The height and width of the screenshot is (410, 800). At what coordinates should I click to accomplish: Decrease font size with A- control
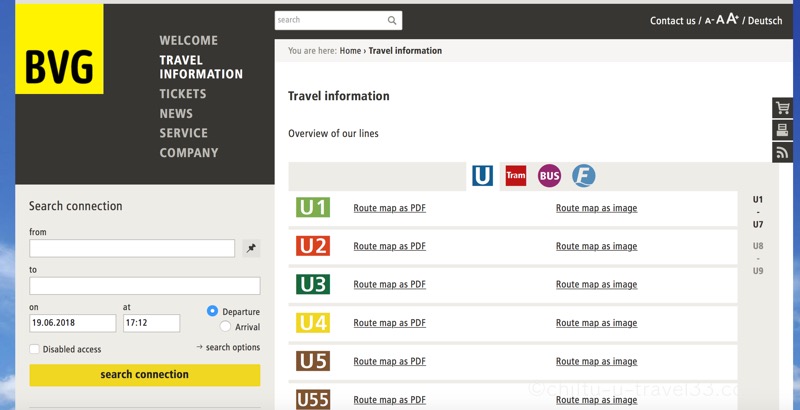click(x=709, y=21)
